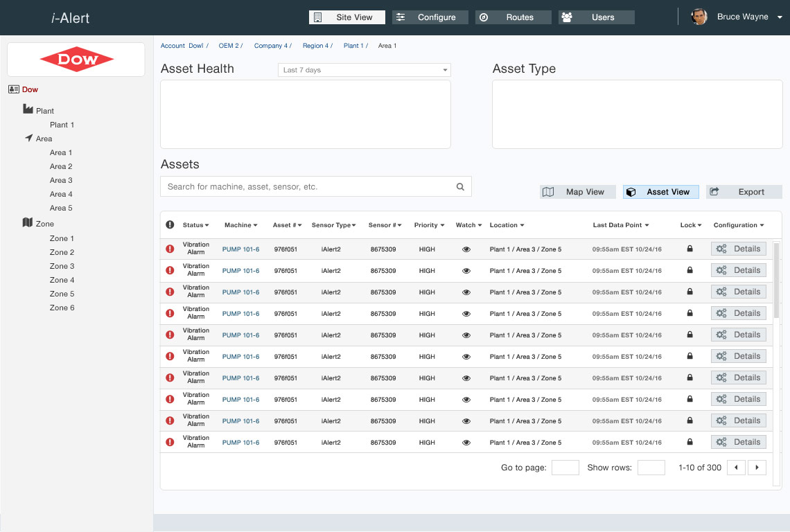Click the assets table vertical scrollbar
Screen dimensions: 790x532
[777, 277]
